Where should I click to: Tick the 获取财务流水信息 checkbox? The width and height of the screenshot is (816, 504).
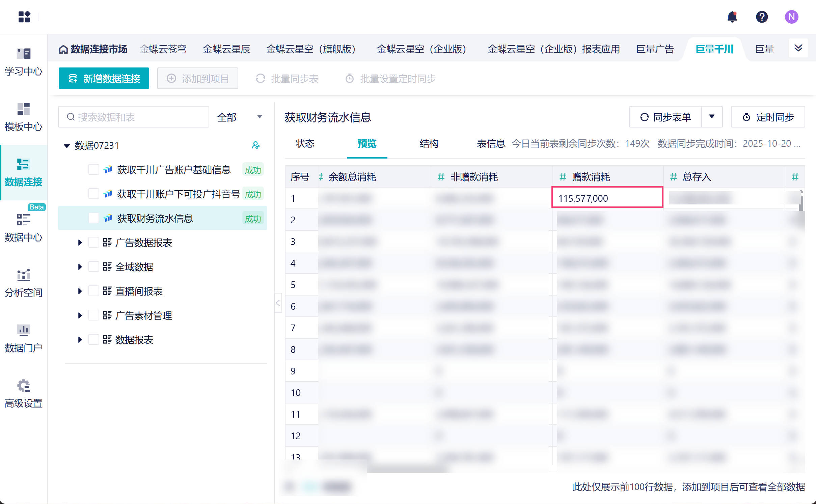pos(93,218)
